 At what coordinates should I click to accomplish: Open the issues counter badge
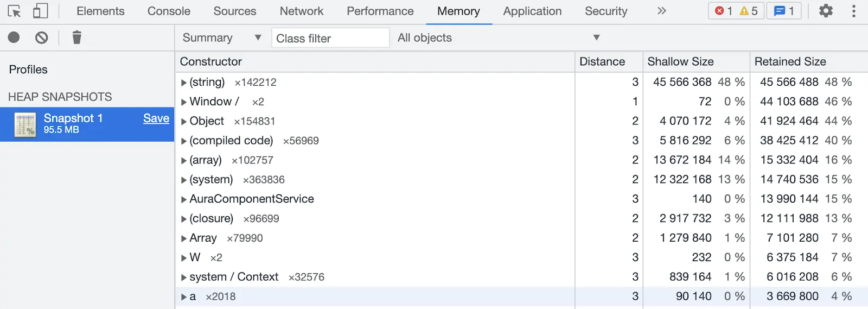(x=784, y=11)
